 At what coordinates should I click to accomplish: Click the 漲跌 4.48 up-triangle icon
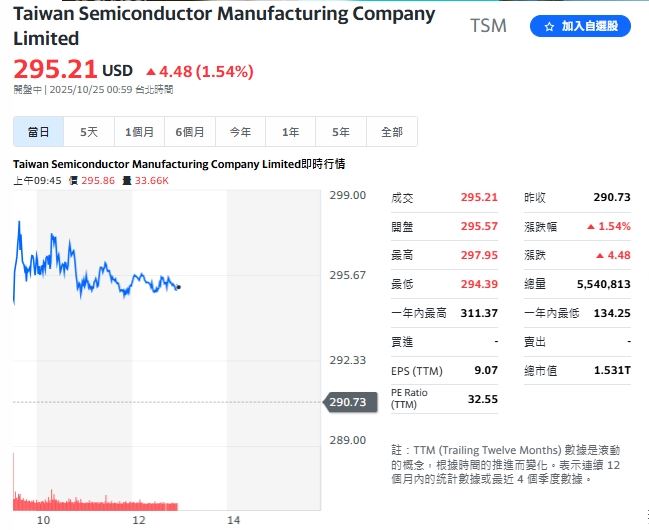pyautogui.click(x=598, y=256)
